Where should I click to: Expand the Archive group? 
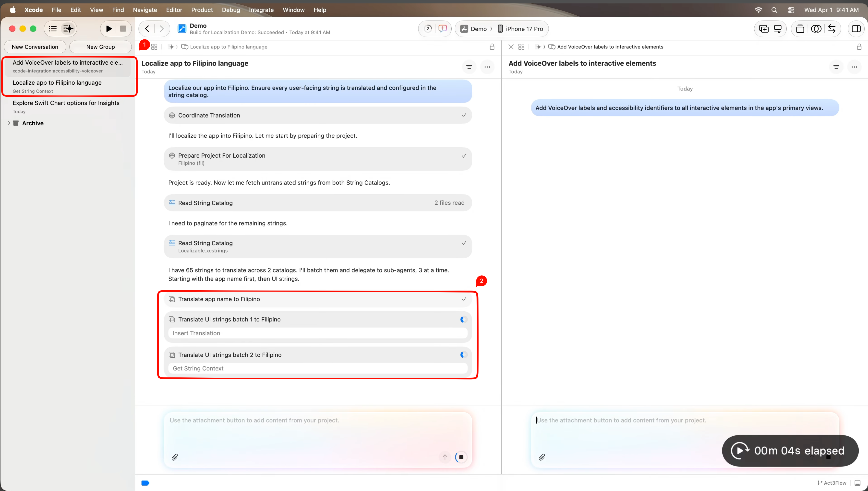(x=9, y=123)
